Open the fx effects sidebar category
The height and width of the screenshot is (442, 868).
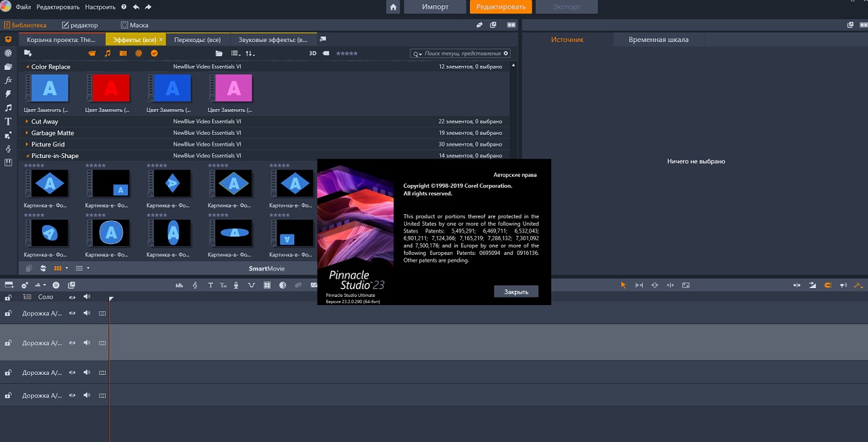(x=8, y=80)
